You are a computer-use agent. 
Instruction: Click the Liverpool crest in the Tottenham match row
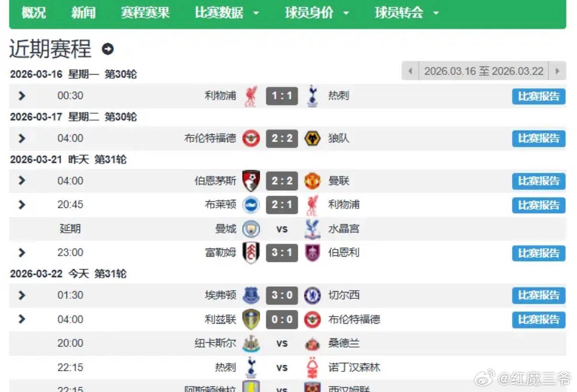251,96
